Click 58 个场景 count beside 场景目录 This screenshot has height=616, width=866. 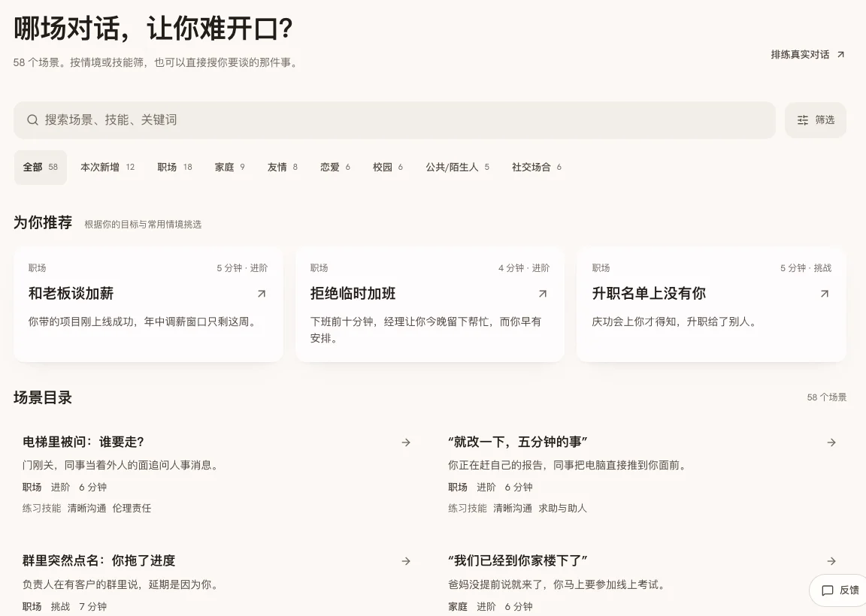coord(826,397)
